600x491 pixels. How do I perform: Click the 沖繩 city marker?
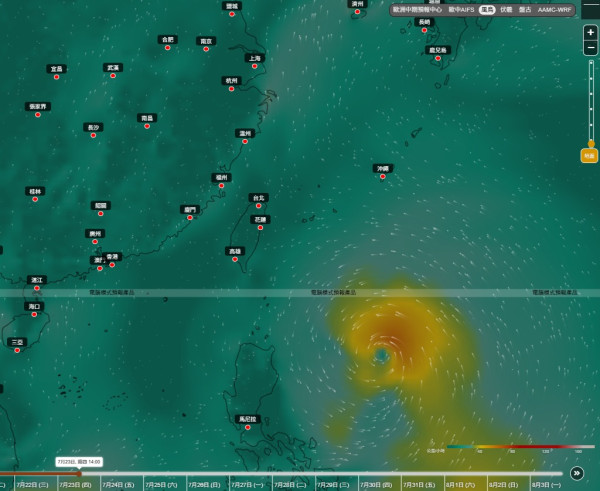point(383,176)
